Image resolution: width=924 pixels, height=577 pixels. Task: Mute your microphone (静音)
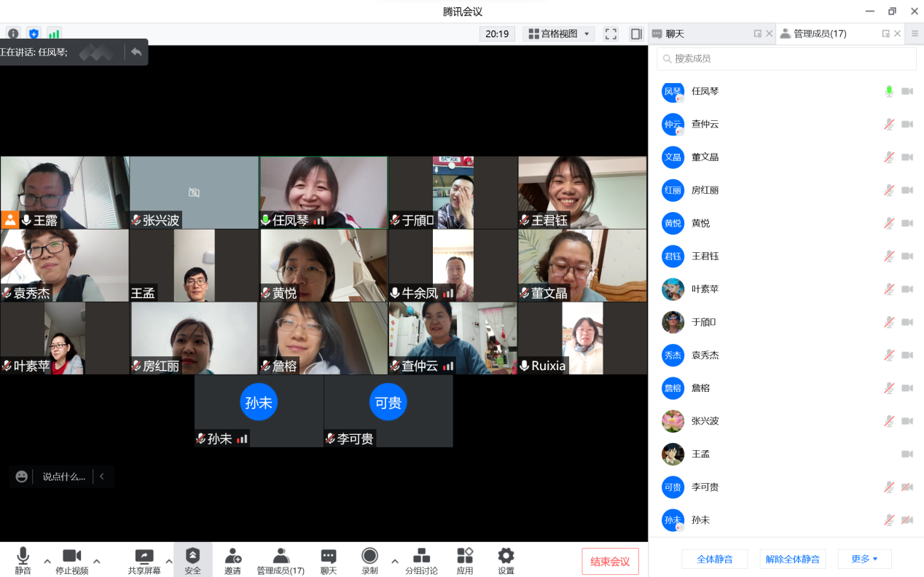pos(23,557)
